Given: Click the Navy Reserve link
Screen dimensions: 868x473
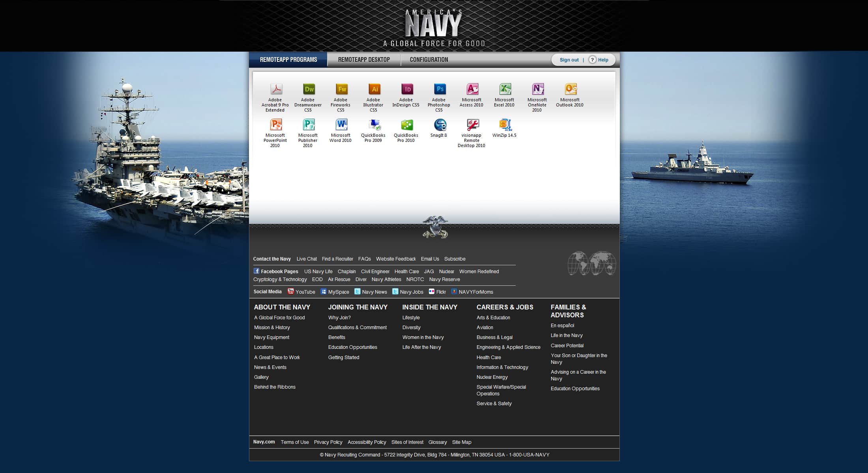Looking at the screenshot, I should (445, 279).
